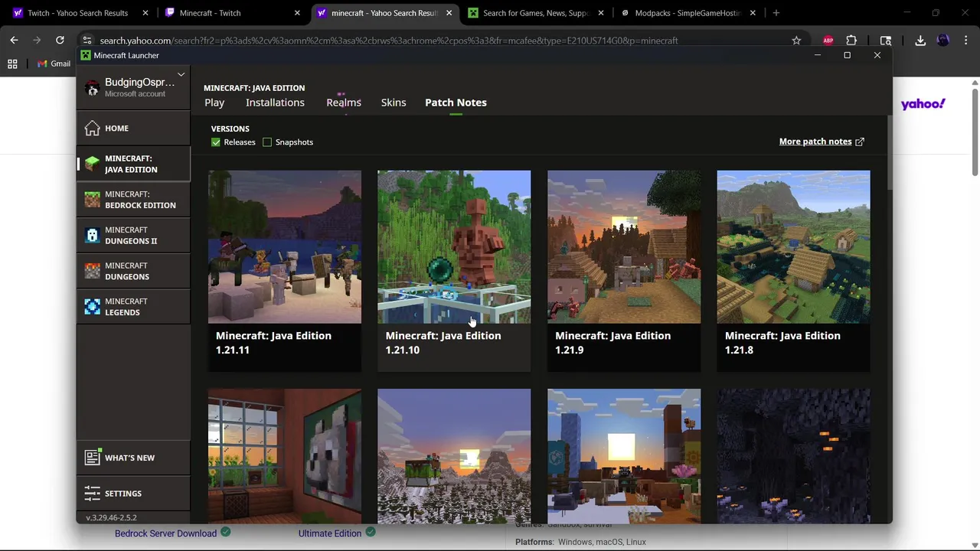Enable the Snapshots checkbox

(267, 142)
